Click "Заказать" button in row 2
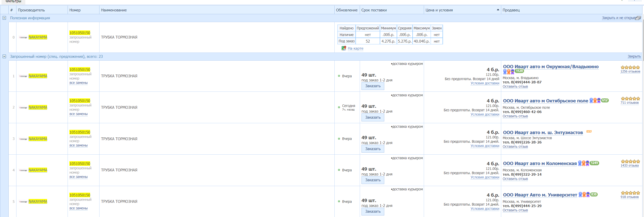644x217 pixels. (x=373, y=117)
